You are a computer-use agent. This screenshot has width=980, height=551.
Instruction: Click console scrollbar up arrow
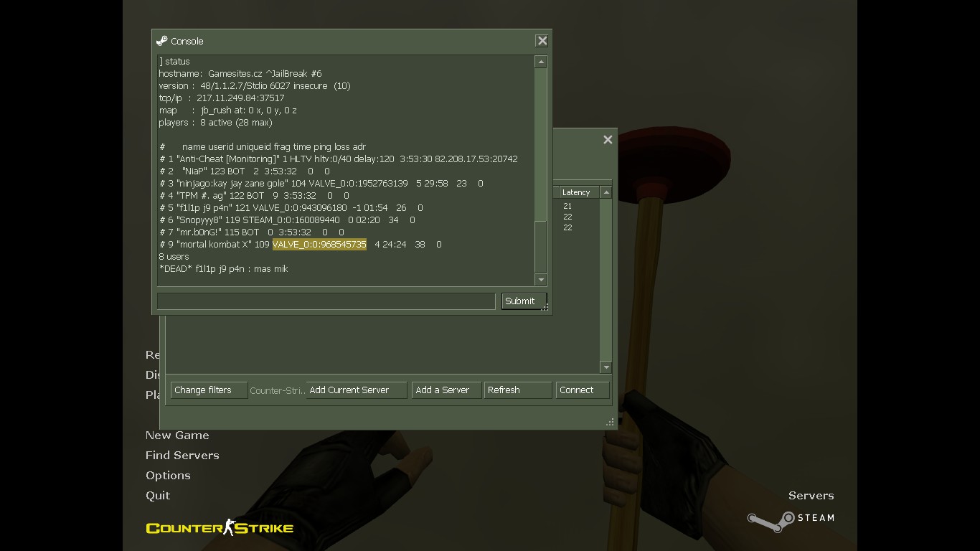click(x=541, y=62)
